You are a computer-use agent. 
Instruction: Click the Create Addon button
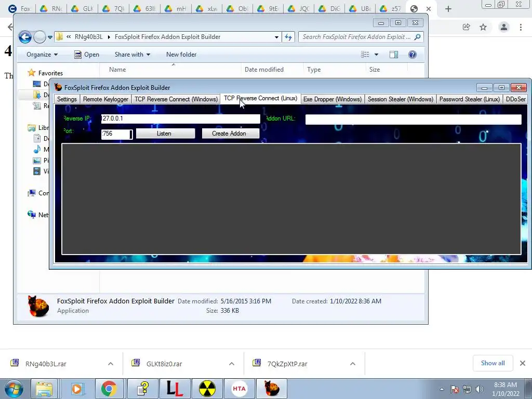tap(230, 134)
